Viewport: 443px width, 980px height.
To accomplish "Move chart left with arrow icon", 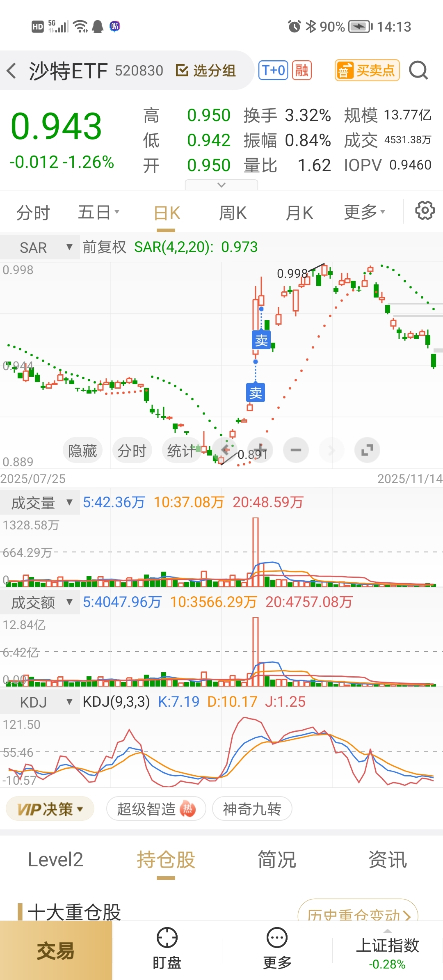I will (x=225, y=450).
